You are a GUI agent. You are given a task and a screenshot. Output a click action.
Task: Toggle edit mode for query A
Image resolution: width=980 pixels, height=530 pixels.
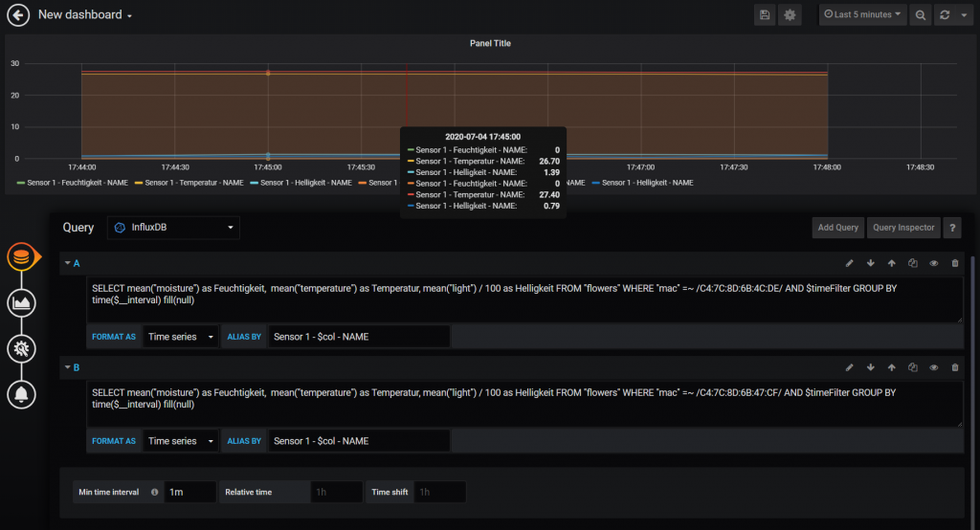(849, 263)
